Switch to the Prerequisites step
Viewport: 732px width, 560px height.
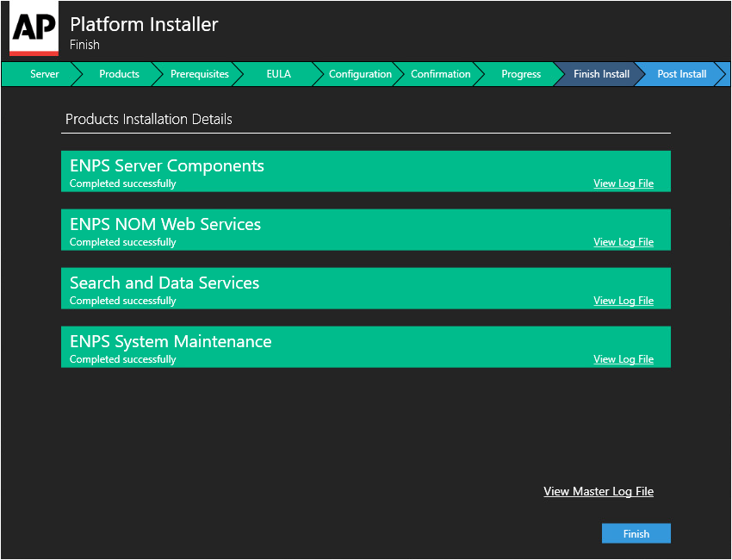click(x=199, y=74)
